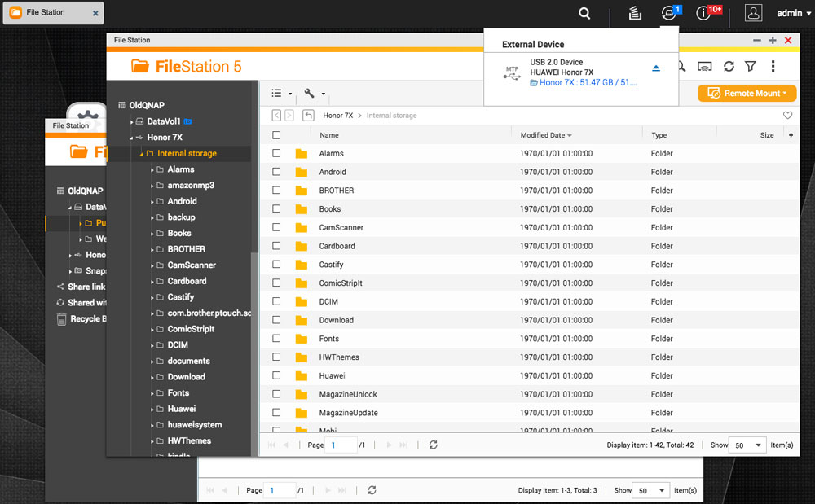Collapse the Internal storage tree node
815x504 pixels.
pos(141,154)
